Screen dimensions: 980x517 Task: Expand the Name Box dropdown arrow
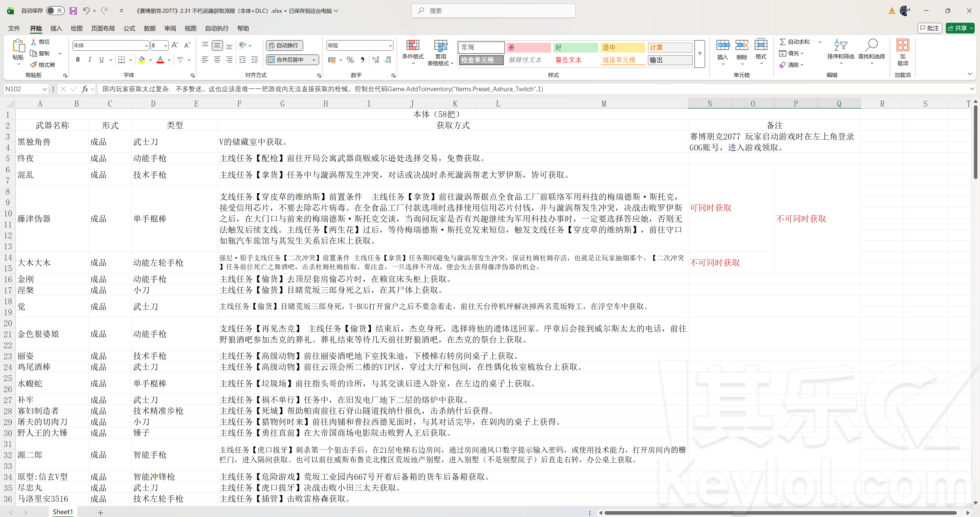click(44, 89)
